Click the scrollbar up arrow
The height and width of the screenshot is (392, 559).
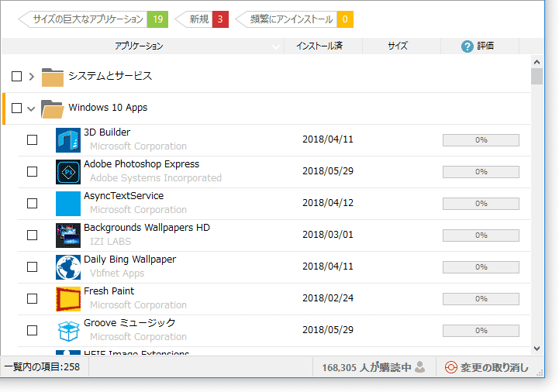537,62
